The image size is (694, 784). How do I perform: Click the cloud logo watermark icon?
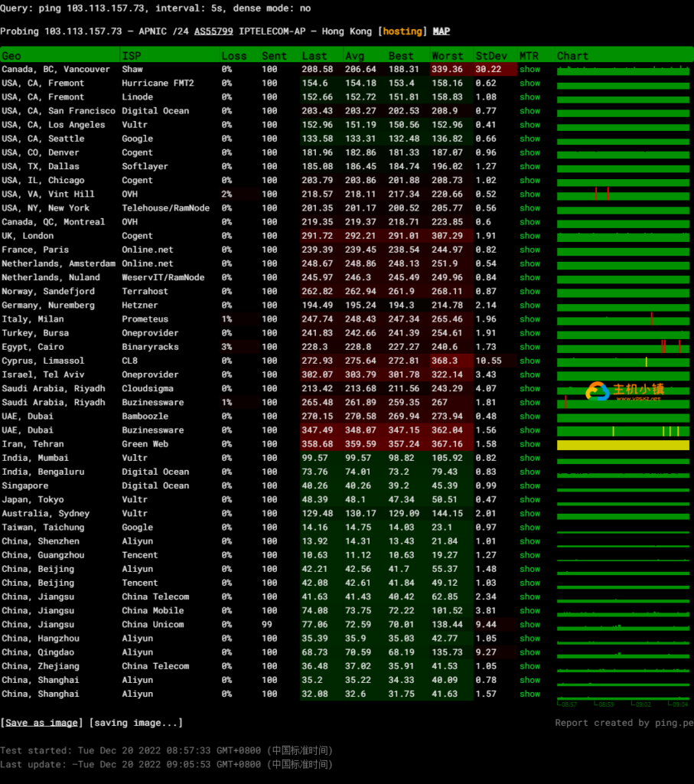click(x=598, y=392)
